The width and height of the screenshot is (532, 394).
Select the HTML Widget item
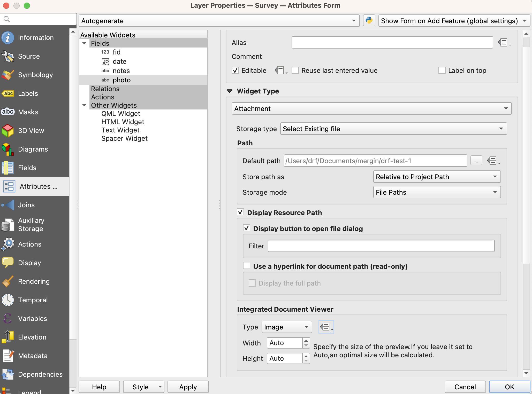123,122
